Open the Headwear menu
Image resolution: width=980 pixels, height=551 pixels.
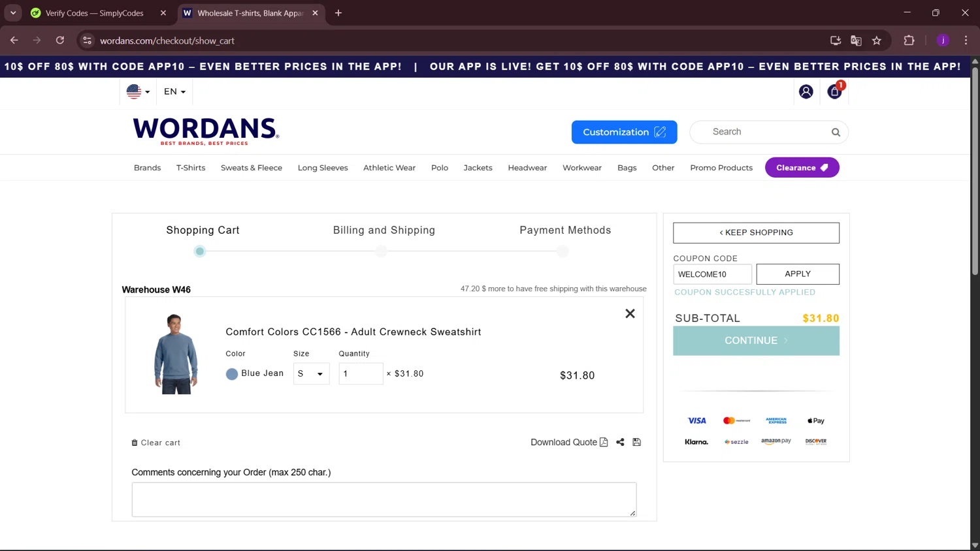coord(527,168)
